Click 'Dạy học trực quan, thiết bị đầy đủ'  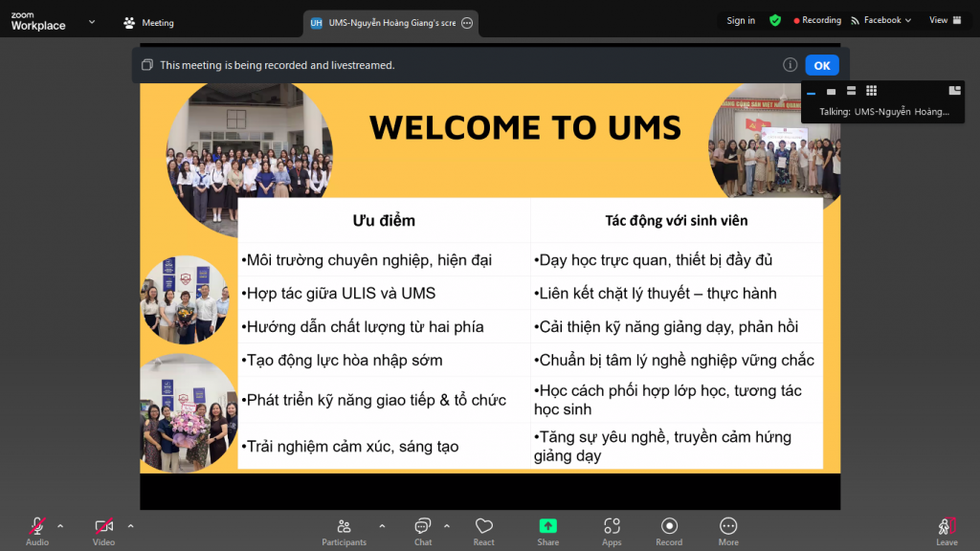[x=653, y=260]
